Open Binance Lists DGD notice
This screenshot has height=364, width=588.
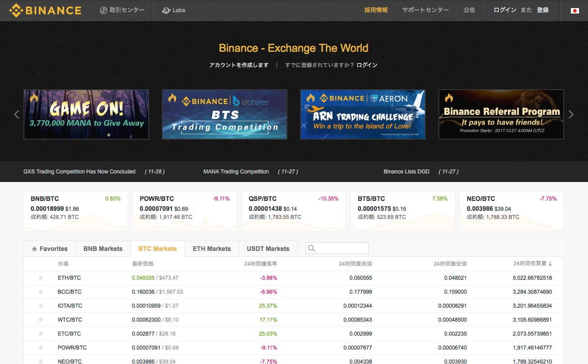406,172
